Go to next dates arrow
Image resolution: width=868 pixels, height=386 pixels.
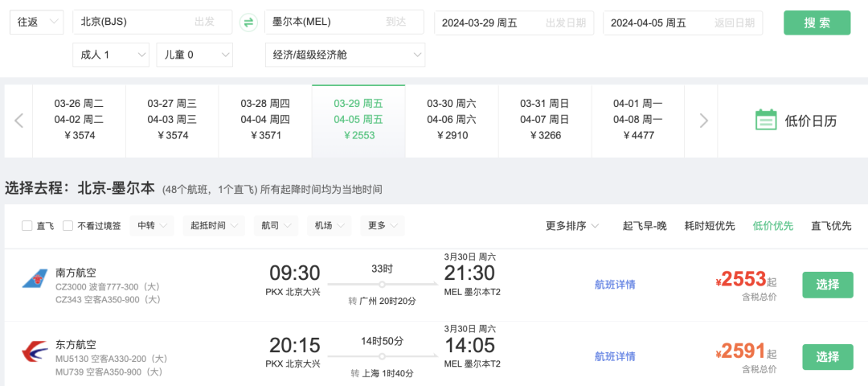tap(703, 121)
